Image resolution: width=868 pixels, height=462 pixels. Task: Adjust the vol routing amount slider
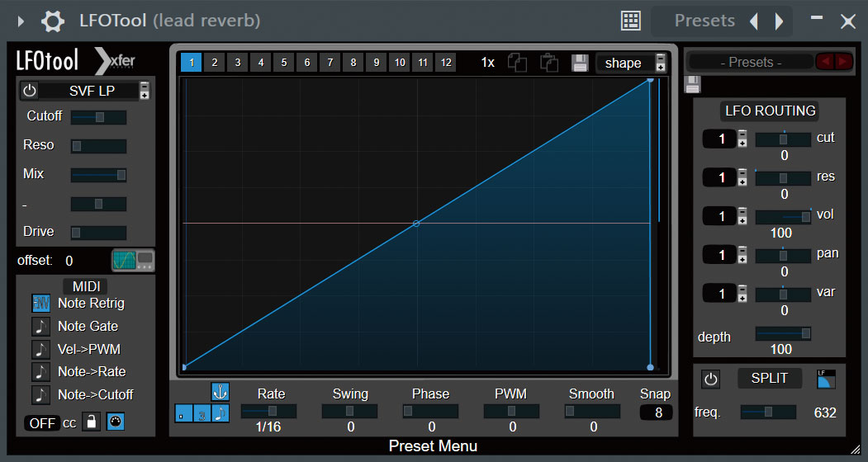(783, 217)
